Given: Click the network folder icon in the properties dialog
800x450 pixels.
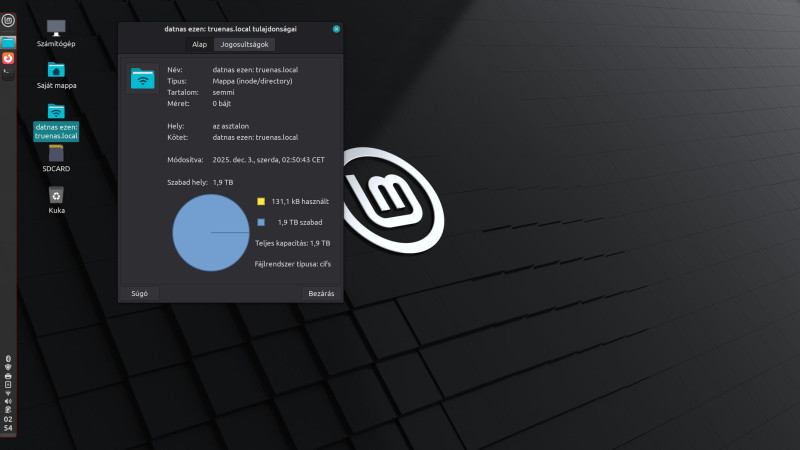Looking at the screenshot, I should 142,79.
